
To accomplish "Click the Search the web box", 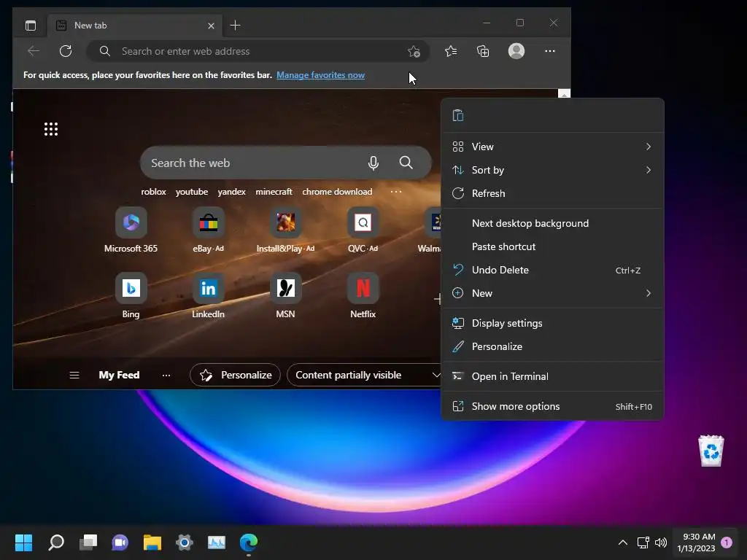I will pyautogui.click(x=286, y=163).
